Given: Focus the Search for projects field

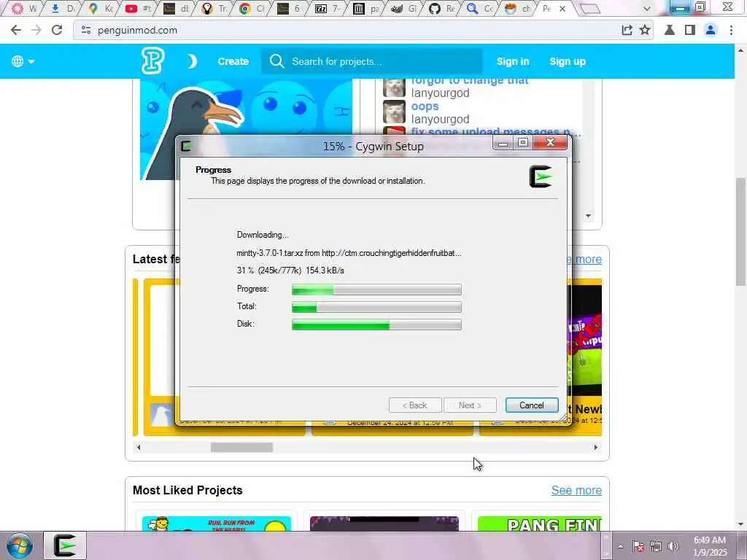Looking at the screenshot, I should 371,61.
